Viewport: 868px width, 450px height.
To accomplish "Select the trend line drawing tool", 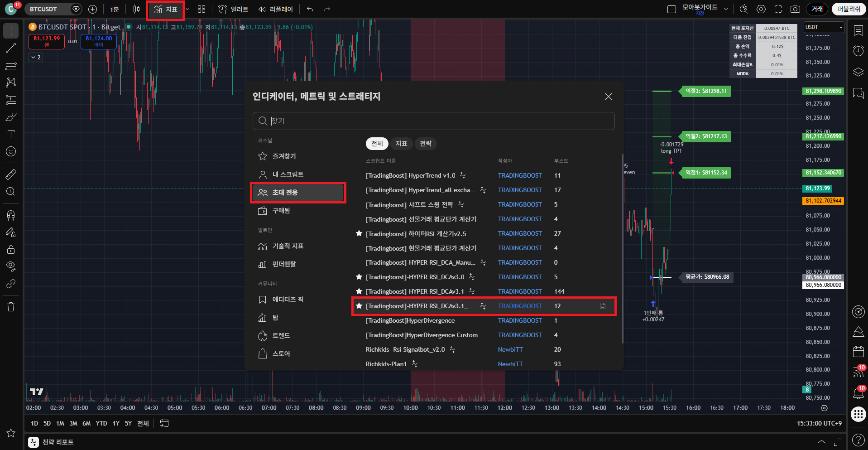I will 11,48.
